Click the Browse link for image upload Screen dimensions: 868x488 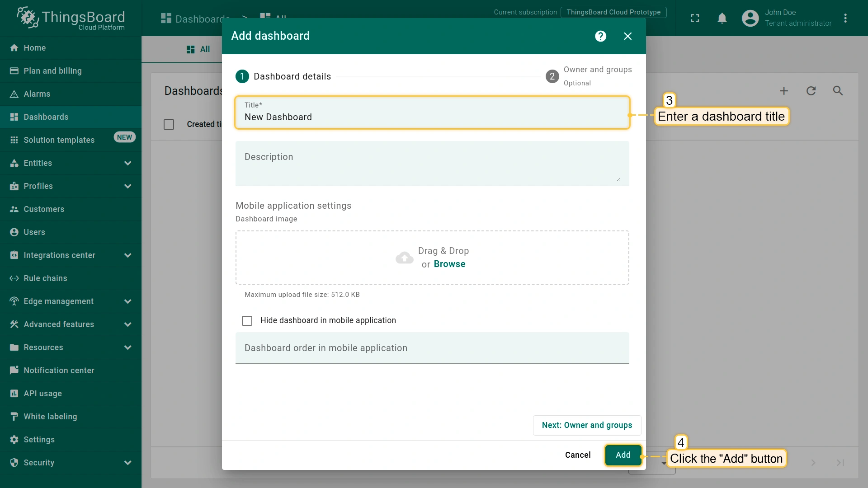(x=449, y=264)
